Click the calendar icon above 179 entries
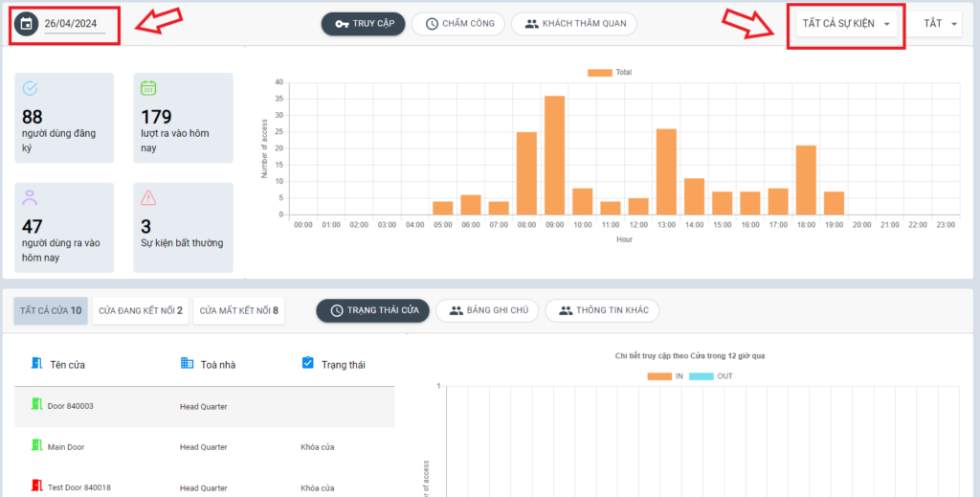This screenshot has height=497, width=980. (x=148, y=88)
